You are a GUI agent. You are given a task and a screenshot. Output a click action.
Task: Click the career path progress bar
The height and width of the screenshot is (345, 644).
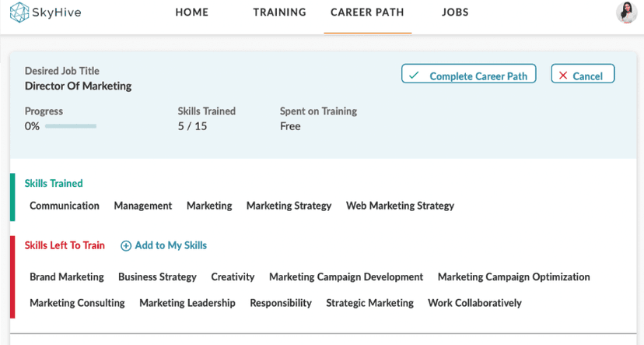click(x=71, y=126)
